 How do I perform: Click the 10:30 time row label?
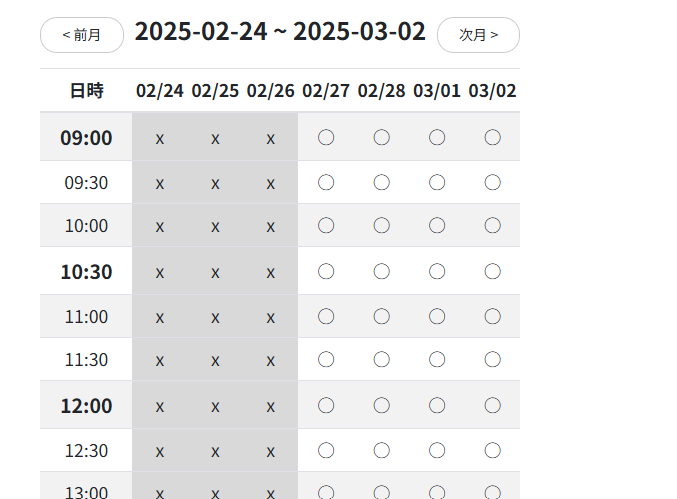click(86, 271)
